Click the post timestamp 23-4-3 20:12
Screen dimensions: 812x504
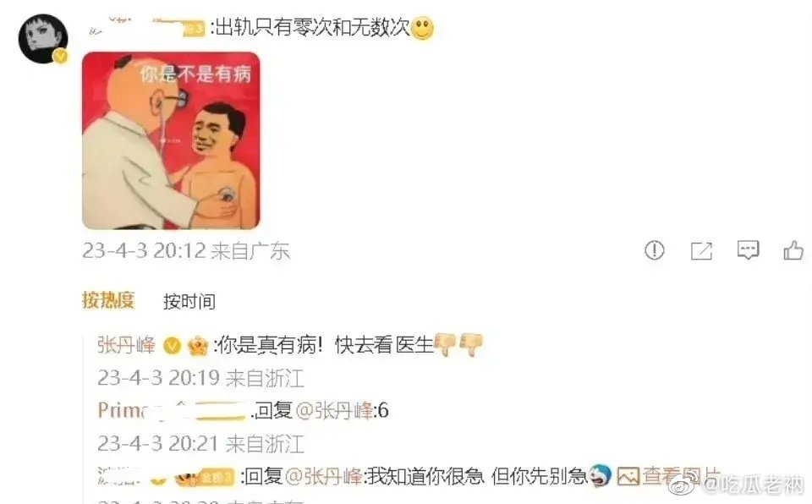click(144, 251)
